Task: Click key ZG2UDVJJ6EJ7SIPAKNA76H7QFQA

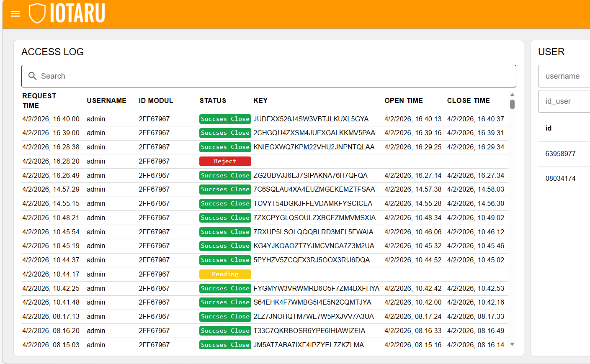Action: (310, 175)
